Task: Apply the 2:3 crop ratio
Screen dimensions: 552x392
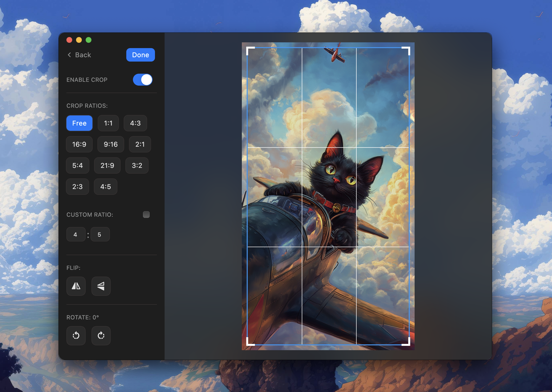Action: pos(77,187)
